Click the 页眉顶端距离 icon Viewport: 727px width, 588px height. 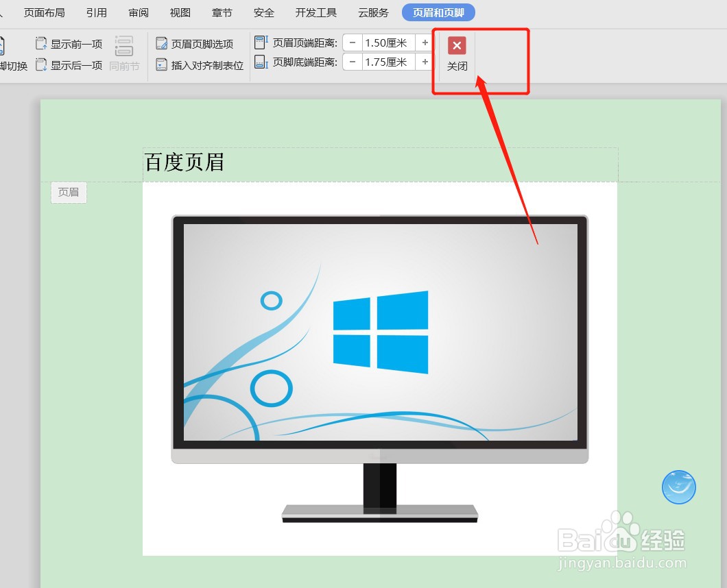[261, 42]
